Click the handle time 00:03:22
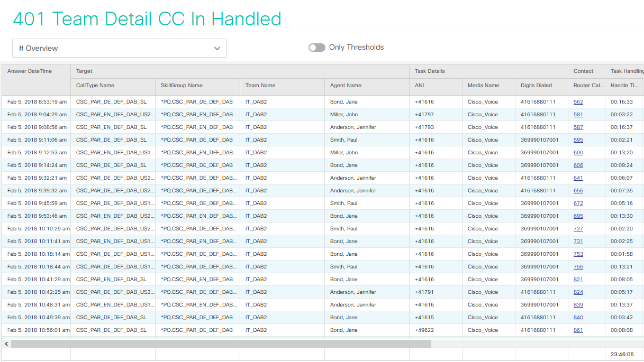 click(x=621, y=115)
